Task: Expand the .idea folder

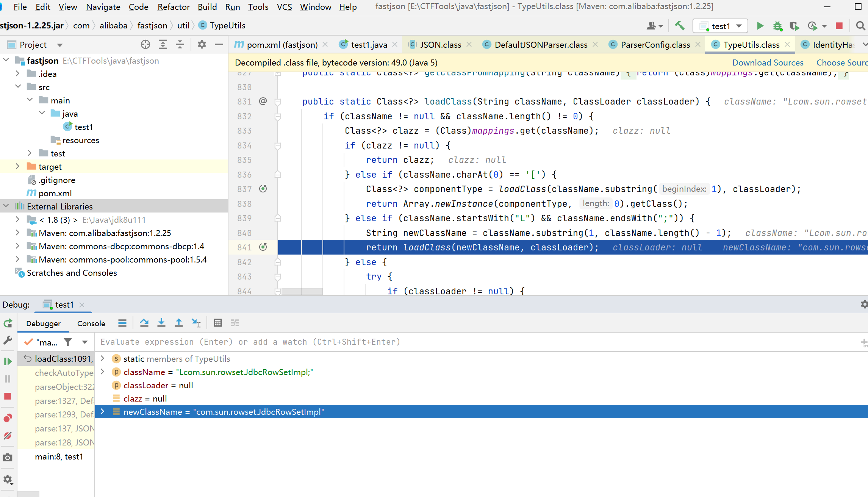Action: (x=17, y=73)
